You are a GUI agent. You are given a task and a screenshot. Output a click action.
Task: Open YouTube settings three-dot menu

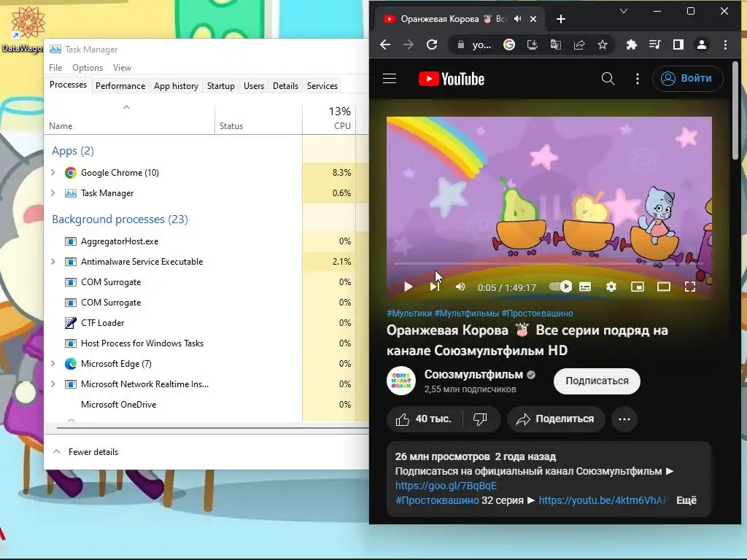638,79
